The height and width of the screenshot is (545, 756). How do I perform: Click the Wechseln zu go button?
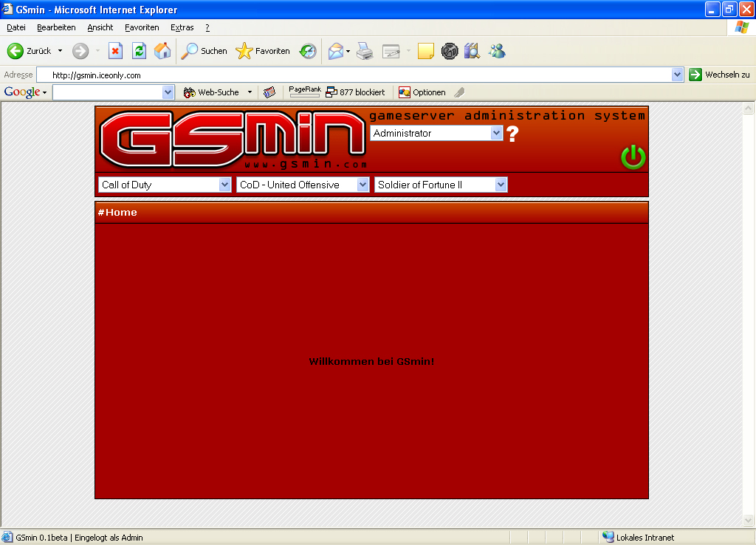coord(719,75)
